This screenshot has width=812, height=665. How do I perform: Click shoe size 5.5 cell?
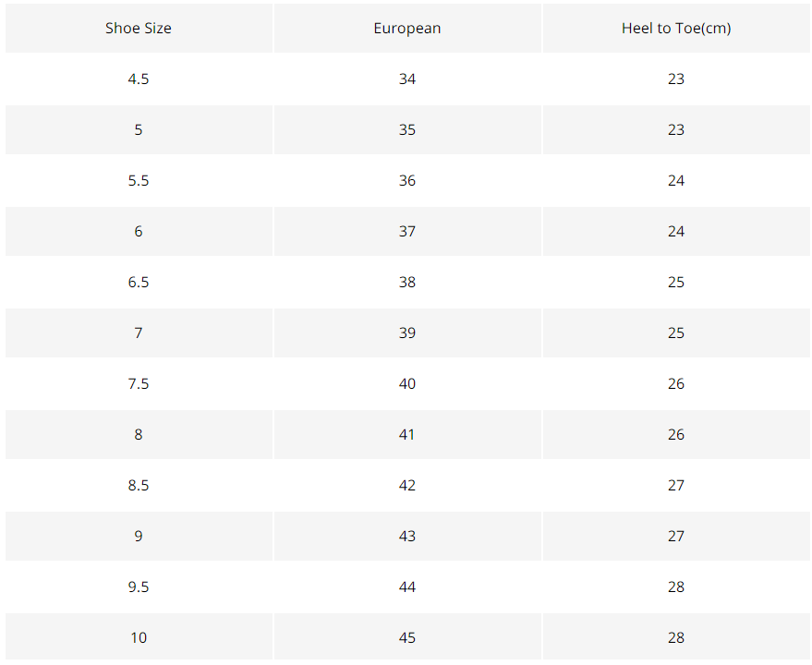[x=139, y=180]
